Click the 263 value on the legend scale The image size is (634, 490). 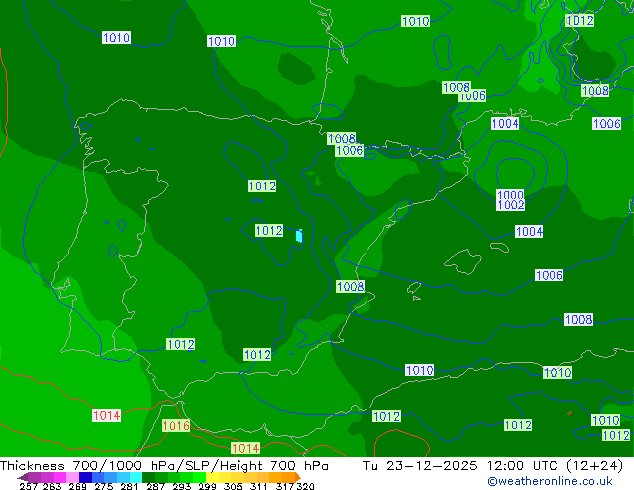pyautogui.click(x=52, y=486)
